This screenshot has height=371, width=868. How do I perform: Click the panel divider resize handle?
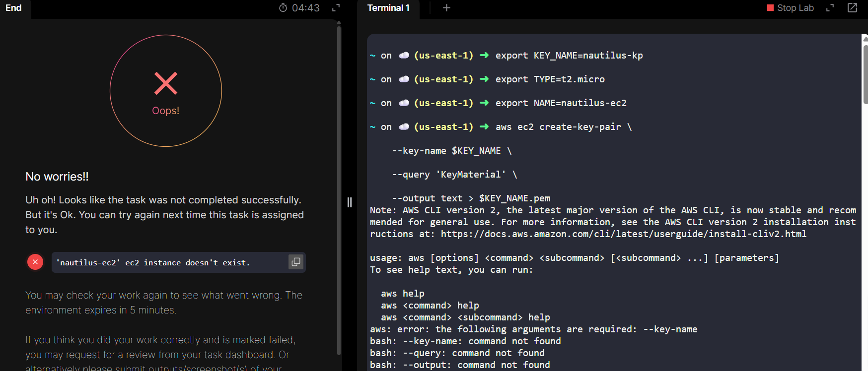350,202
